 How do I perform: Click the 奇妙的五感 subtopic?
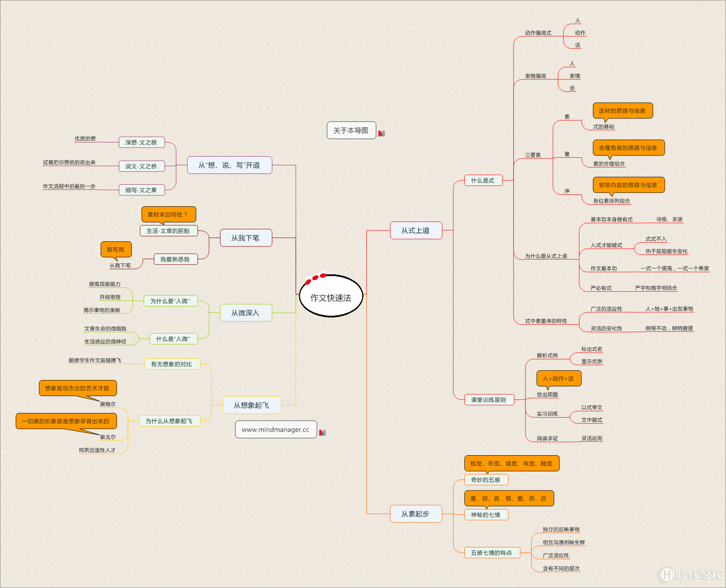click(486, 480)
